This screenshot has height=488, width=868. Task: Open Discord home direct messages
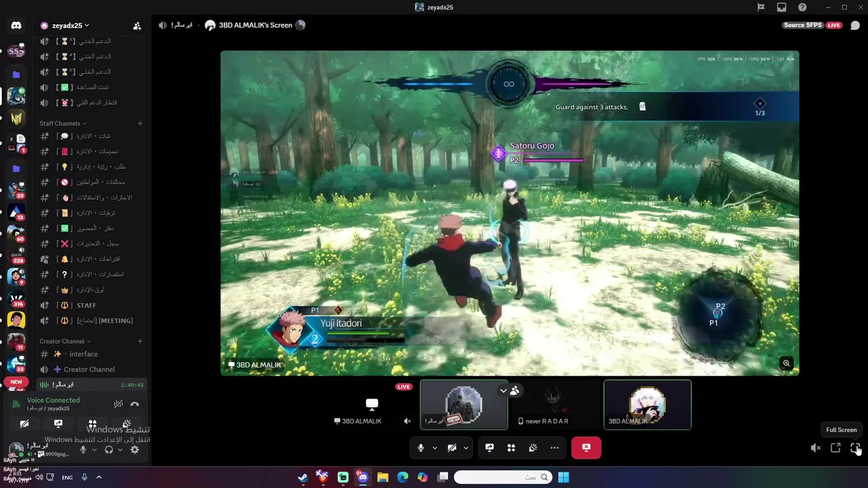pos(16,26)
